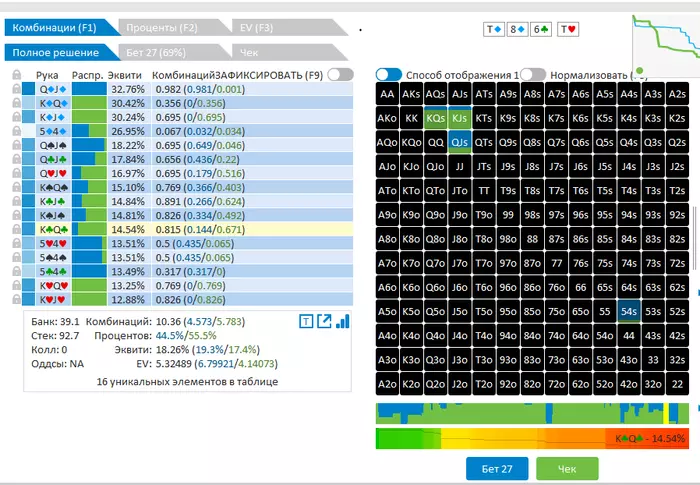Toggle the ЗАФИКСИРОВАТЬ (F9) switch
This screenshot has width=700, height=485.
tap(340, 75)
